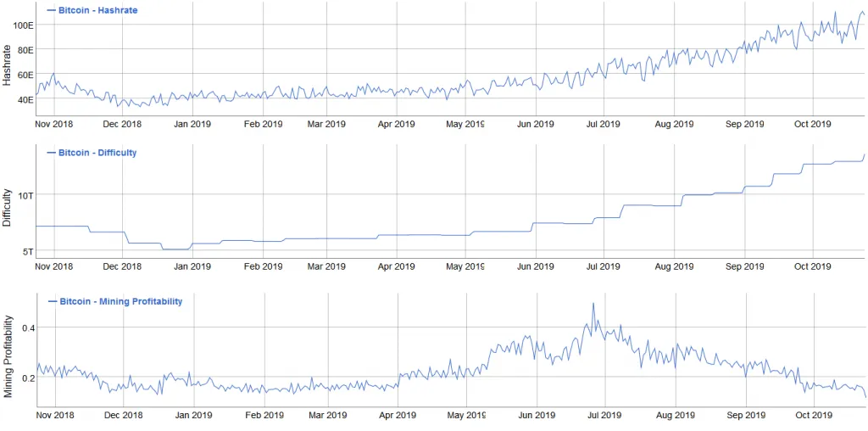This screenshot has width=868, height=431.
Task: Click 'Jan 2019' under the Hashrate chart
Action: (x=192, y=125)
